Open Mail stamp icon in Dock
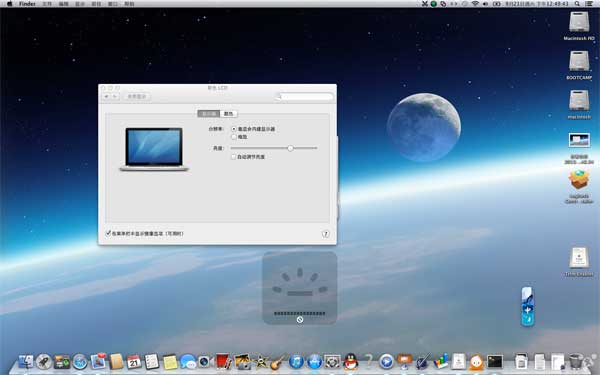This screenshot has height=375, width=600. click(x=98, y=361)
